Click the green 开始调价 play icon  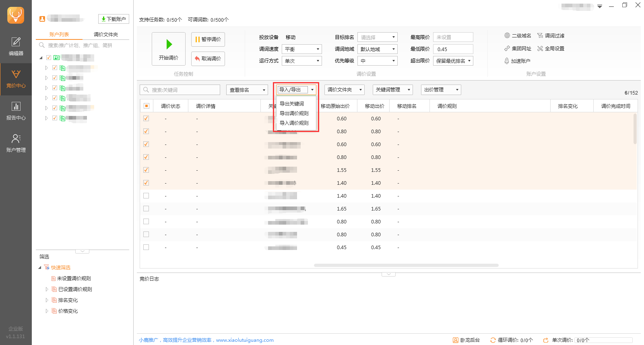click(169, 44)
